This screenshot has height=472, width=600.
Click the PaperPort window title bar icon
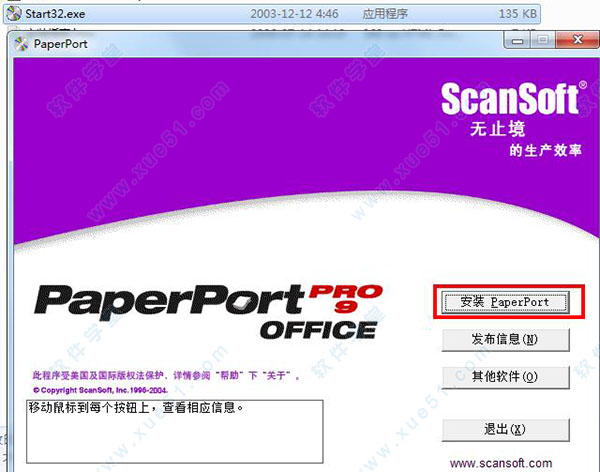click(x=22, y=45)
